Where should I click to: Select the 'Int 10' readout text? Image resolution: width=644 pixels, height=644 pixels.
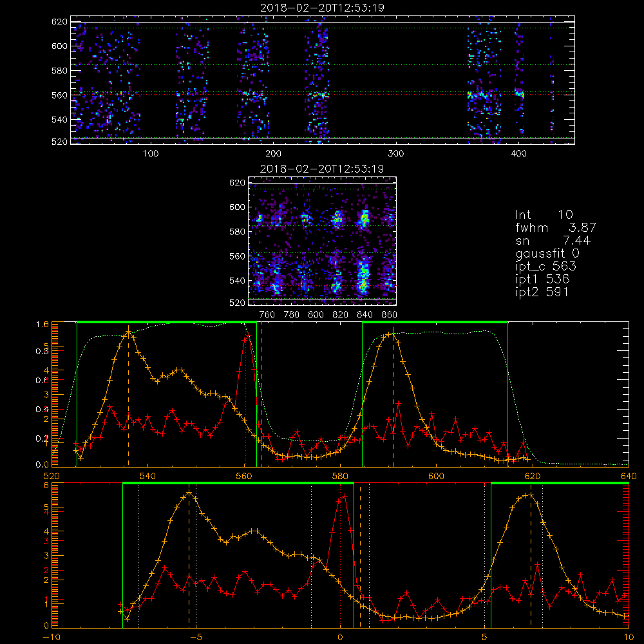pos(544,214)
